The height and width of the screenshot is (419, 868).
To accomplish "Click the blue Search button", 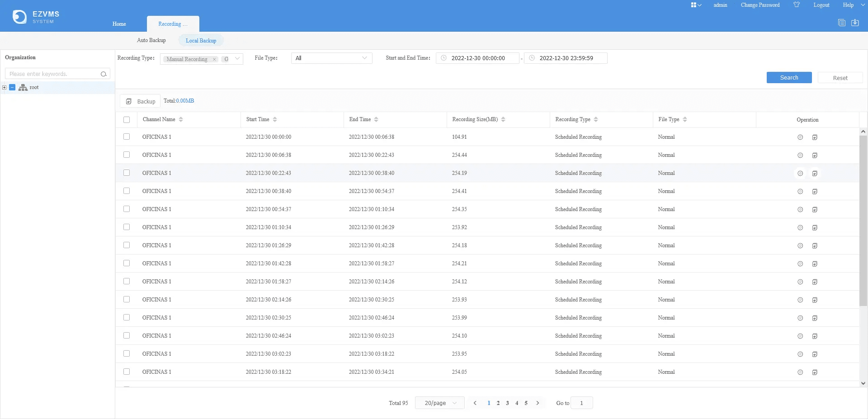I will pyautogui.click(x=789, y=78).
